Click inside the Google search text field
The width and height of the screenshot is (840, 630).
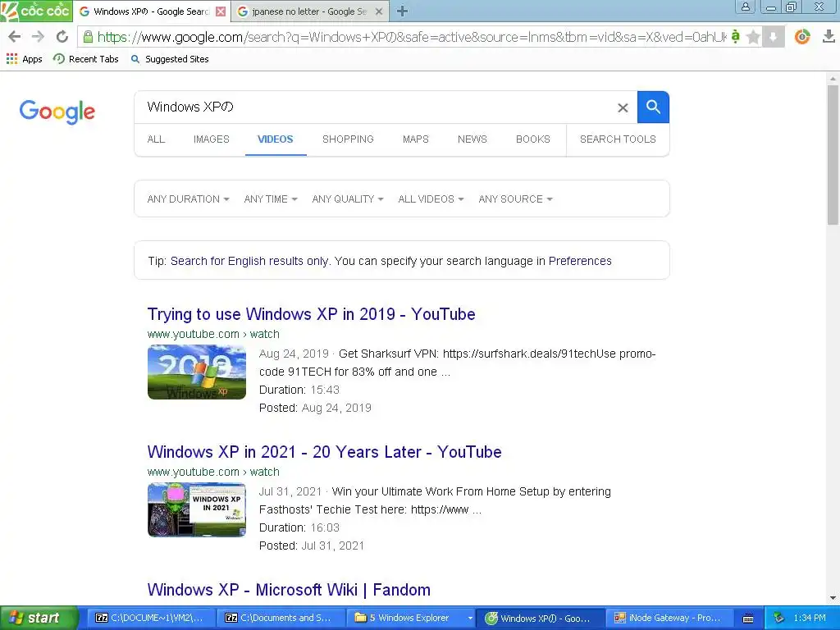tap(375, 107)
